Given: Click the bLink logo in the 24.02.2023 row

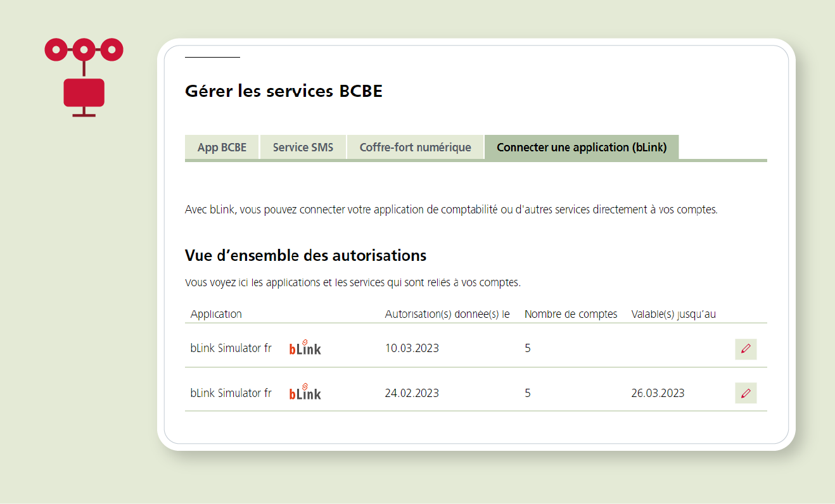Looking at the screenshot, I should pos(305,392).
